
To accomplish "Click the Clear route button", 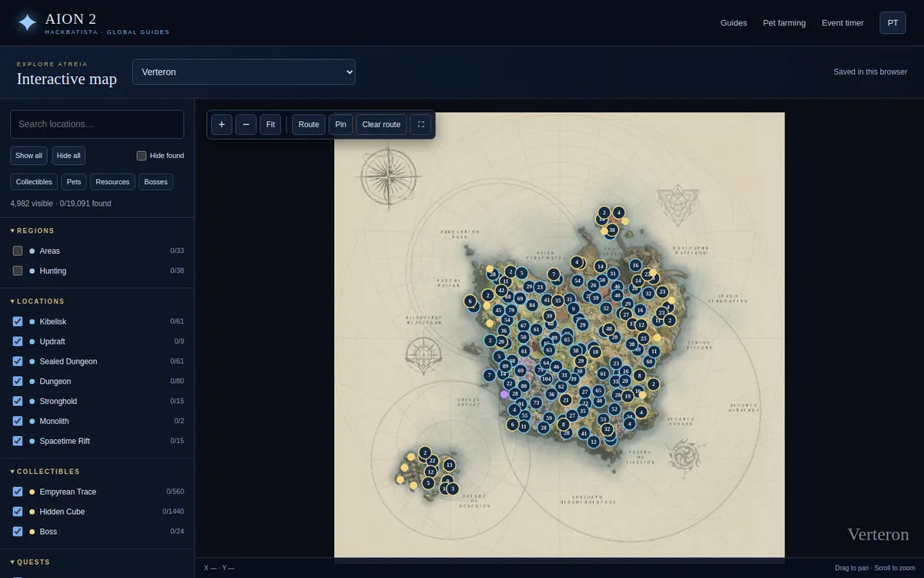I will click(381, 124).
